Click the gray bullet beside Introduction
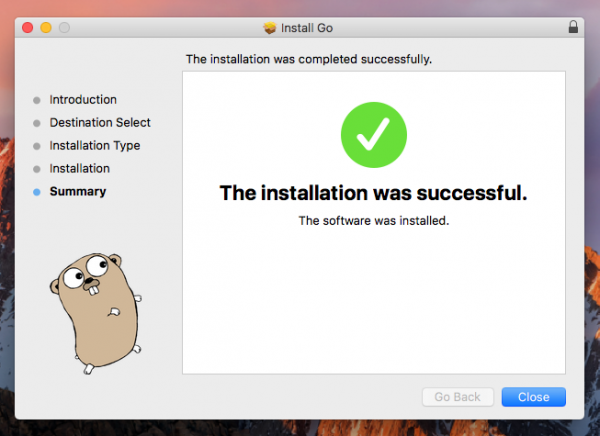 (x=37, y=100)
